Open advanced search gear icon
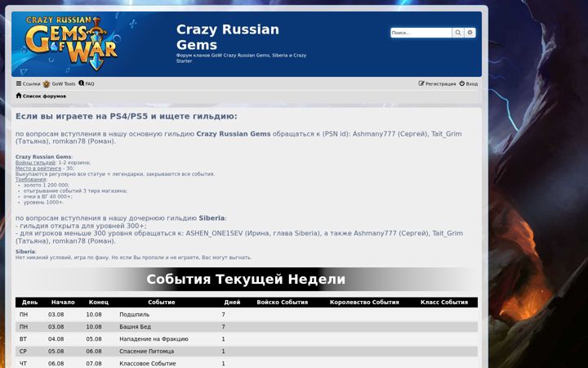 [x=470, y=33]
